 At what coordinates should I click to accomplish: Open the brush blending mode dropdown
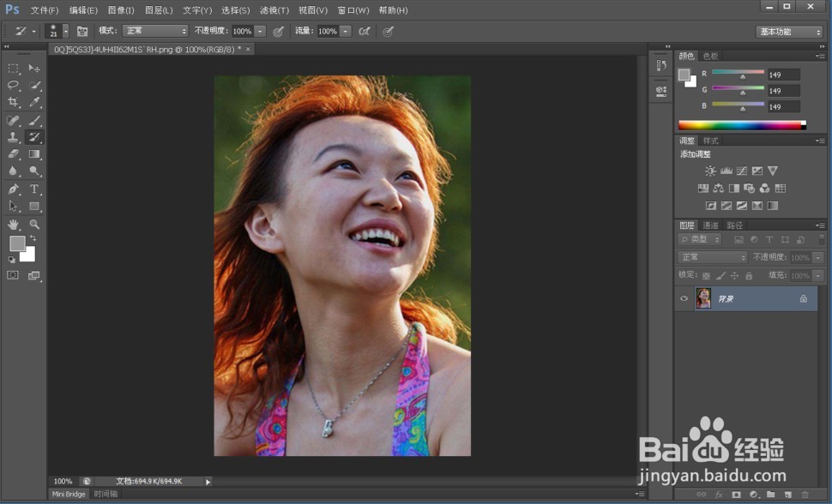coord(154,31)
